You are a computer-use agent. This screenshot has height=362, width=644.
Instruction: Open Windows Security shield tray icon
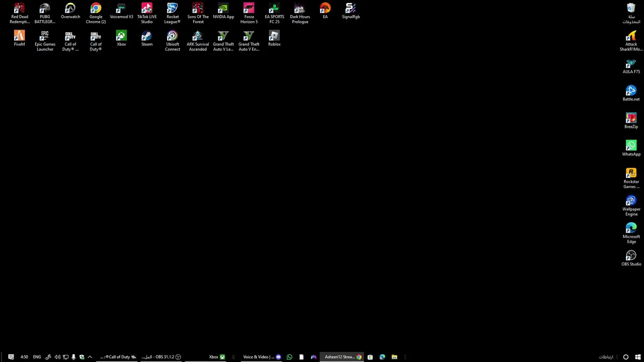[x=82, y=357]
